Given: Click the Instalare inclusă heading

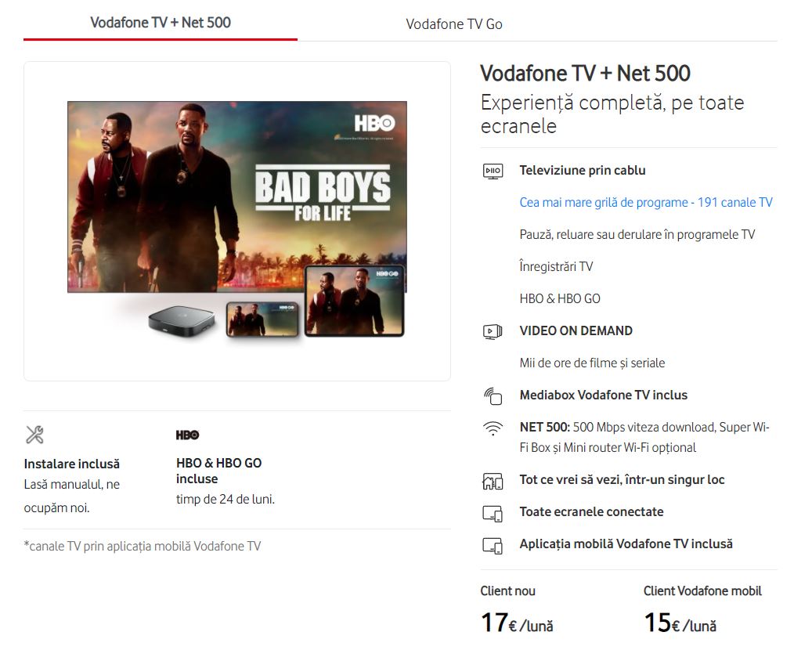Looking at the screenshot, I should [72, 464].
